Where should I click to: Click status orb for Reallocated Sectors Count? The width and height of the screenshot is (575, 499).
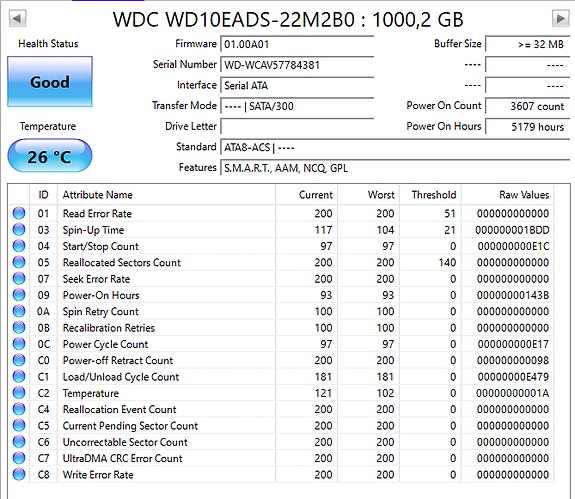pos(19,262)
